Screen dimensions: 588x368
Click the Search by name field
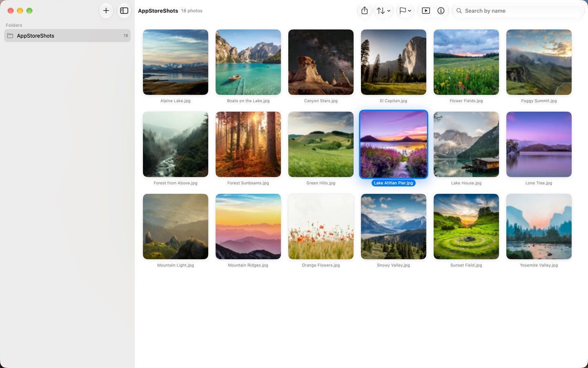[x=518, y=11]
